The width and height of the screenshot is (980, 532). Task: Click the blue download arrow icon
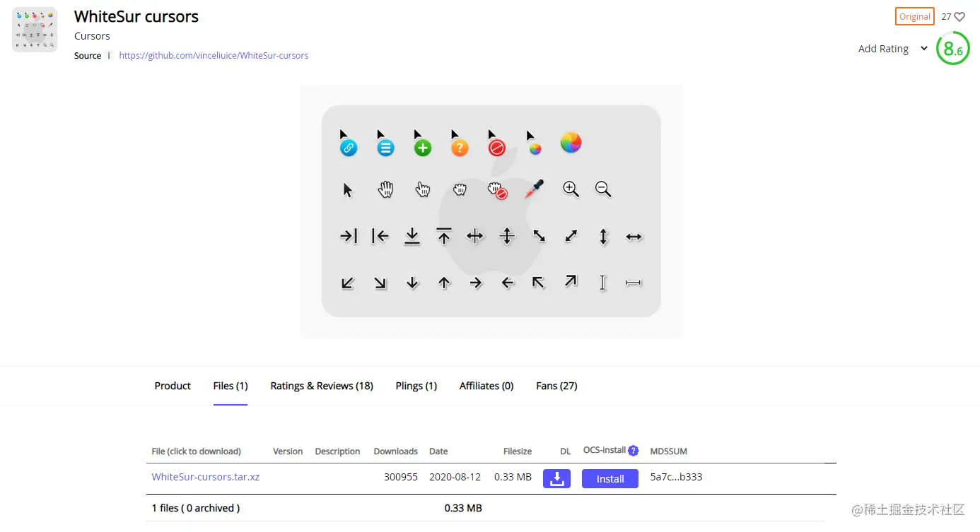click(556, 478)
